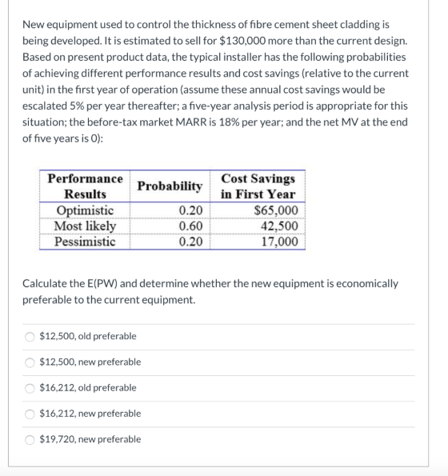This screenshot has width=448, height=476.
Task: Choose the "$12,500, new preferable" answer option
Action: pyautogui.click(x=30, y=362)
